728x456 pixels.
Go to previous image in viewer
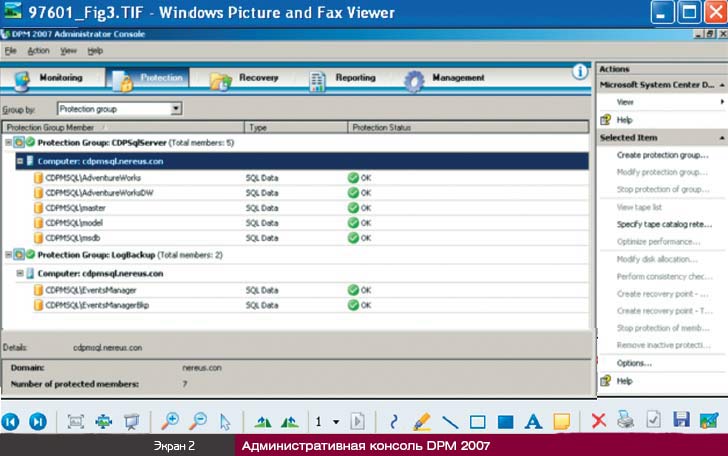pyautogui.click(x=12, y=421)
